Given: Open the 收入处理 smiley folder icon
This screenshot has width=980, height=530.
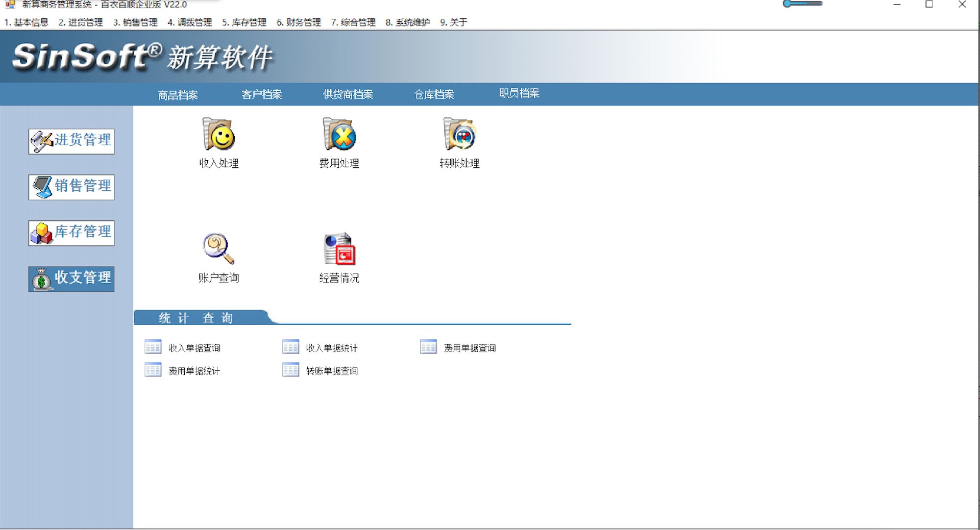Looking at the screenshot, I should 218,134.
